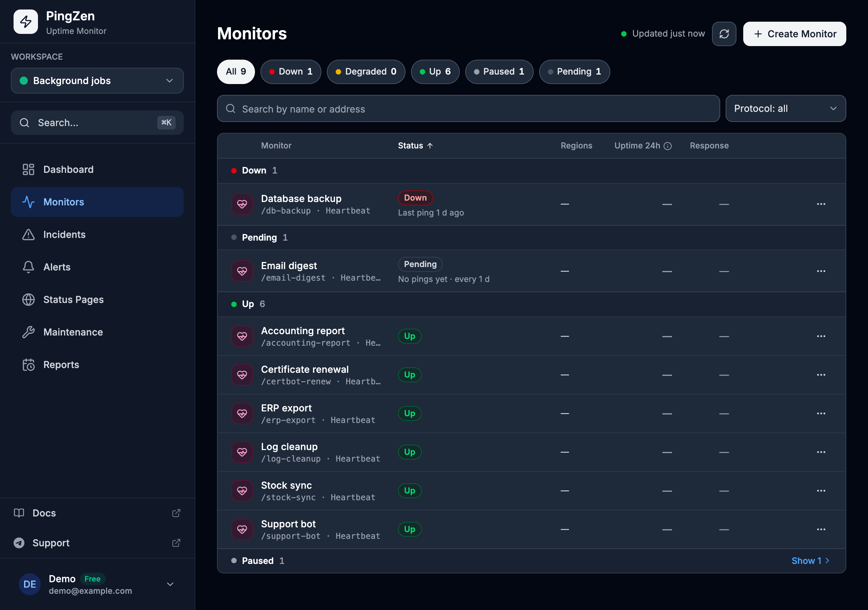The height and width of the screenshot is (610, 868).
Task: Open more options for Database backup
Action: [x=821, y=204]
